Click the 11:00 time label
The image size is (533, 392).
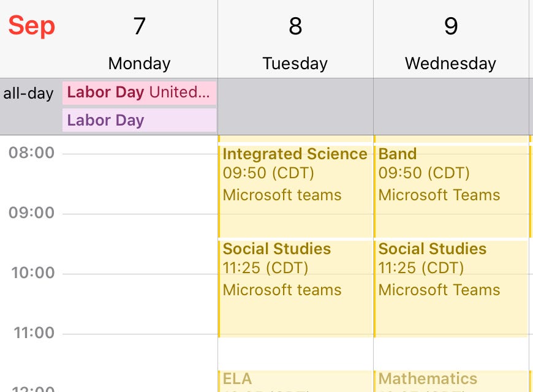click(x=33, y=333)
